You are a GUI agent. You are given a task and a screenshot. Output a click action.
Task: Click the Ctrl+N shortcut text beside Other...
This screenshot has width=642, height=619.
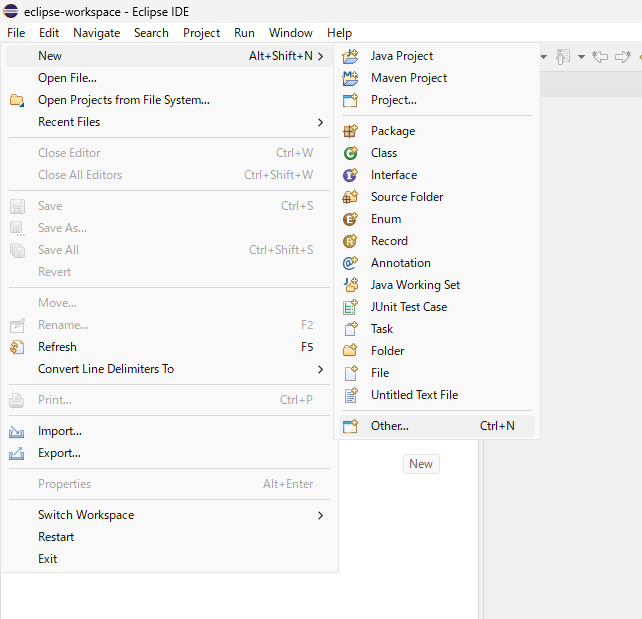click(x=497, y=426)
